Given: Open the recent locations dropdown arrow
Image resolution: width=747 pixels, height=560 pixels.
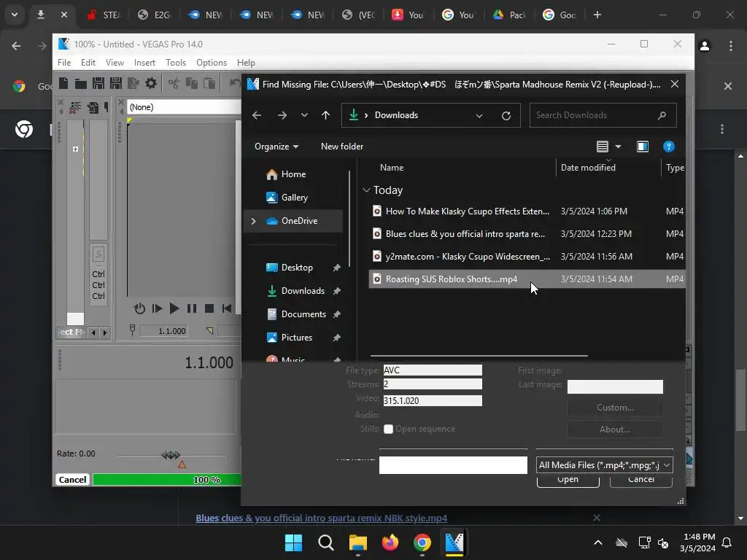Looking at the screenshot, I should [x=304, y=115].
